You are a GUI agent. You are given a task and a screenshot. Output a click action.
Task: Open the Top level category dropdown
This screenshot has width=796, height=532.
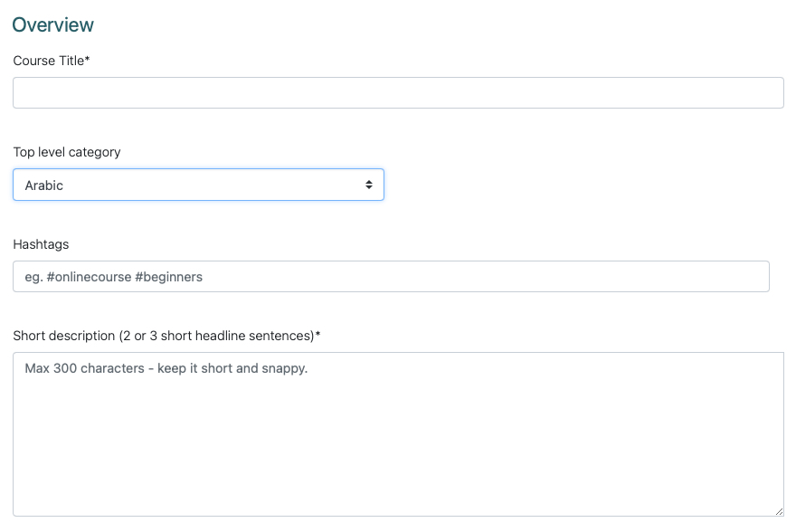coord(198,185)
